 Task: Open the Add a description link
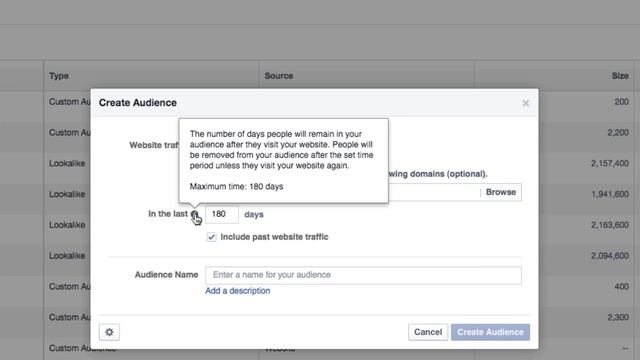(238, 291)
